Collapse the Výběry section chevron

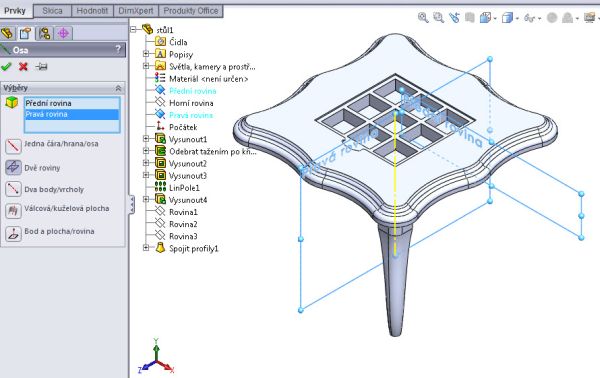pos(118,88)
